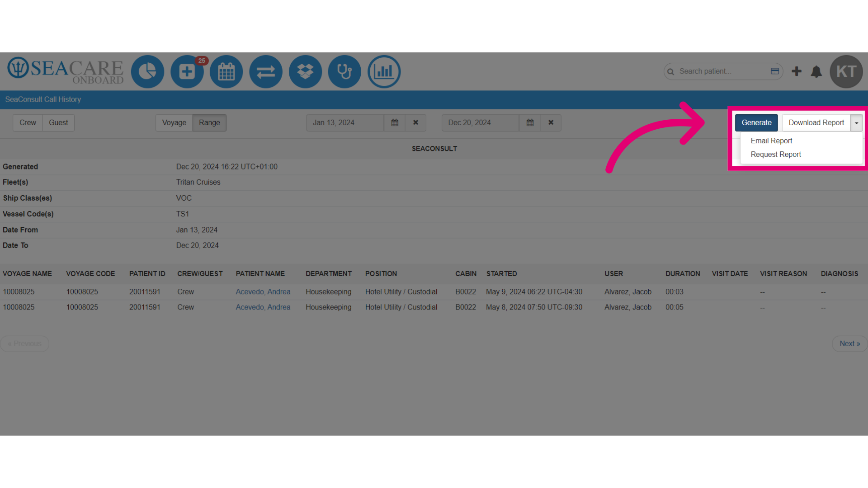Image resolution: width=868 pixels, height=488 pixels.
Task: Click the magnifier icon in patient search
Action: [671, 71]
